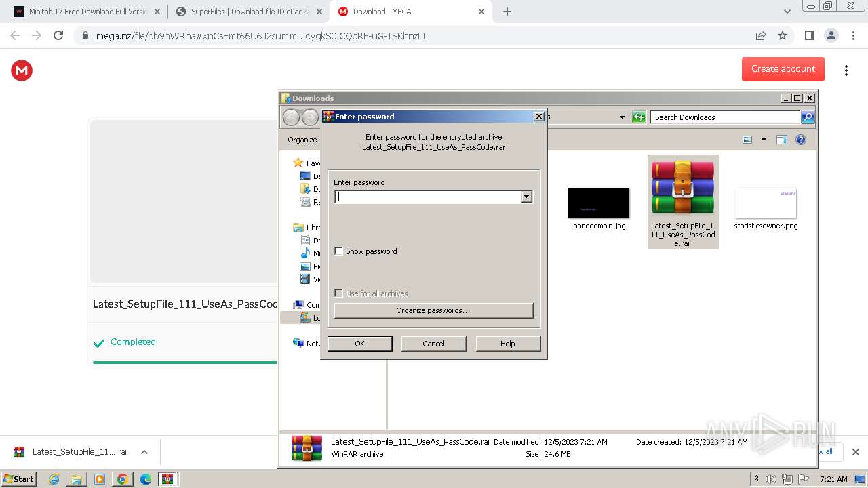Click Size: 24.6 MB in details pane
The image size is (868, 488).
tap(548, 454)
